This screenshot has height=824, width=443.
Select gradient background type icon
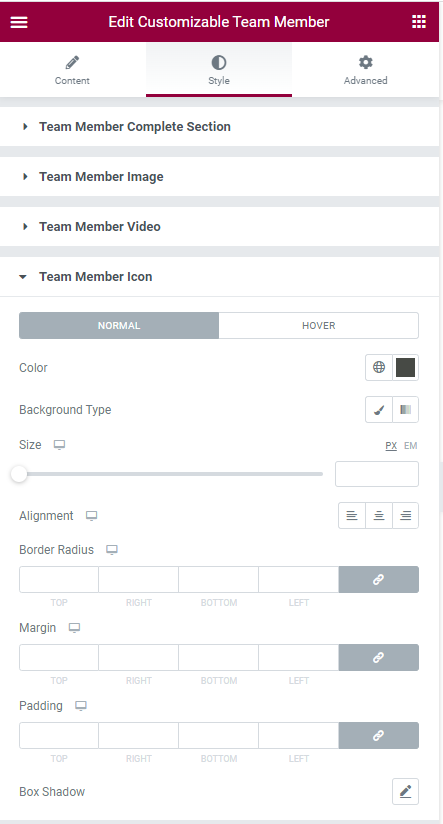[405, 409]
